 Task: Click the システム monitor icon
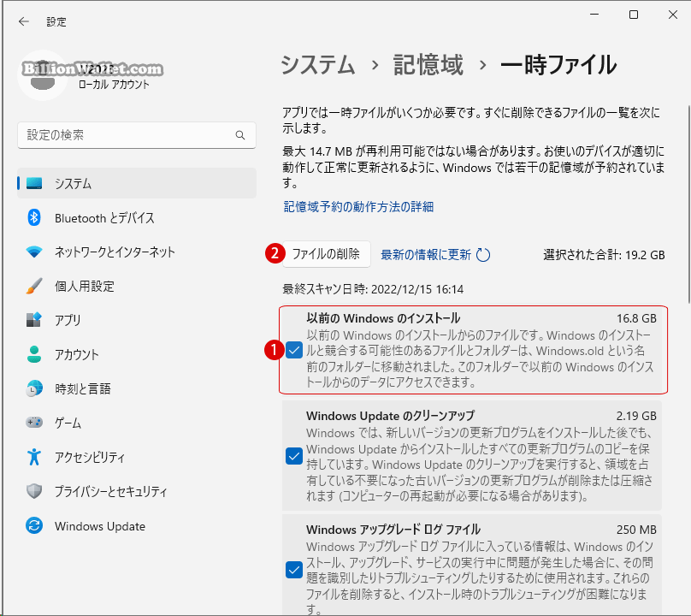(34, 183)
